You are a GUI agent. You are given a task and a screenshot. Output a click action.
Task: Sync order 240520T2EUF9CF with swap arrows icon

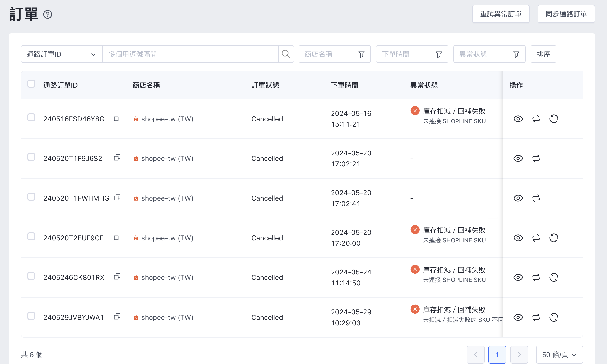(x=536, y=238)
